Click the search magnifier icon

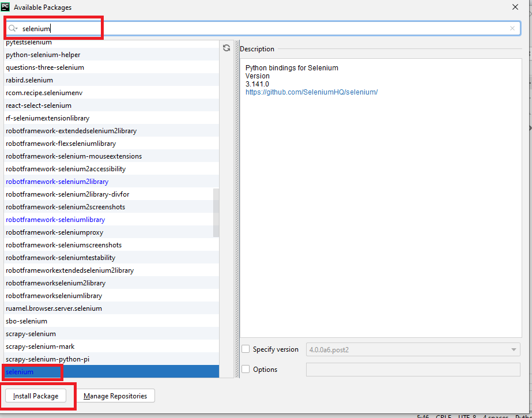(13, 28)
